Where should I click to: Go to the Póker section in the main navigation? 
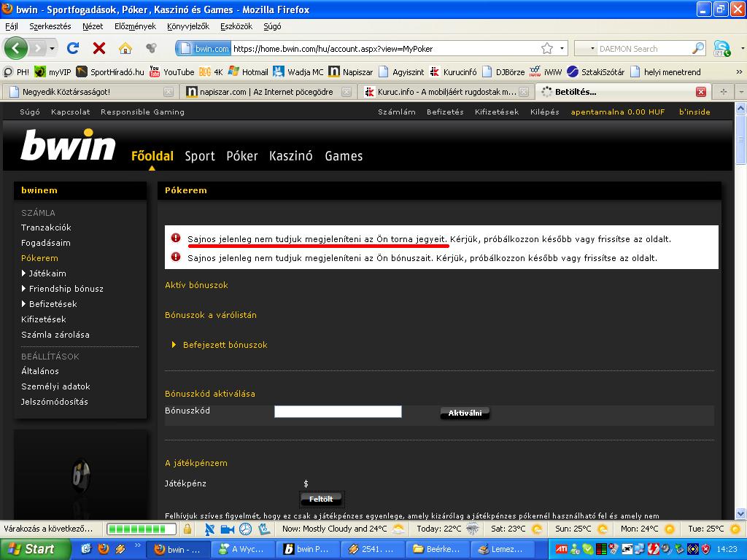tap(242, 156)
